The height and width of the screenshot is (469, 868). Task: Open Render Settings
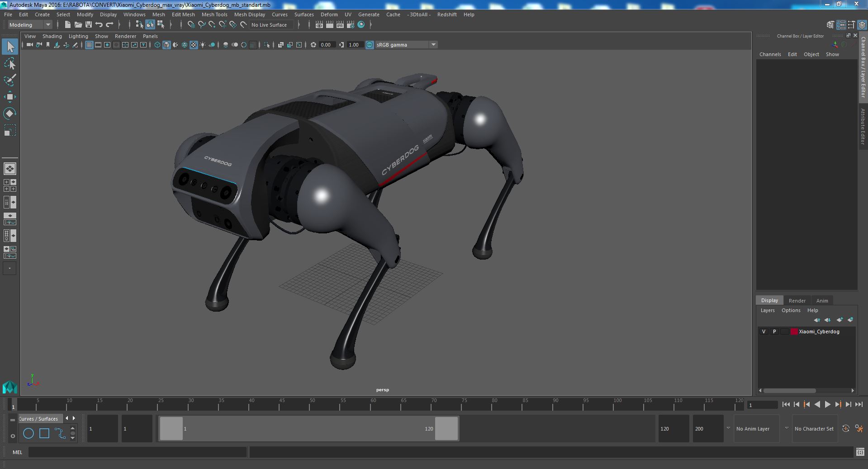[x=351, y=25]
